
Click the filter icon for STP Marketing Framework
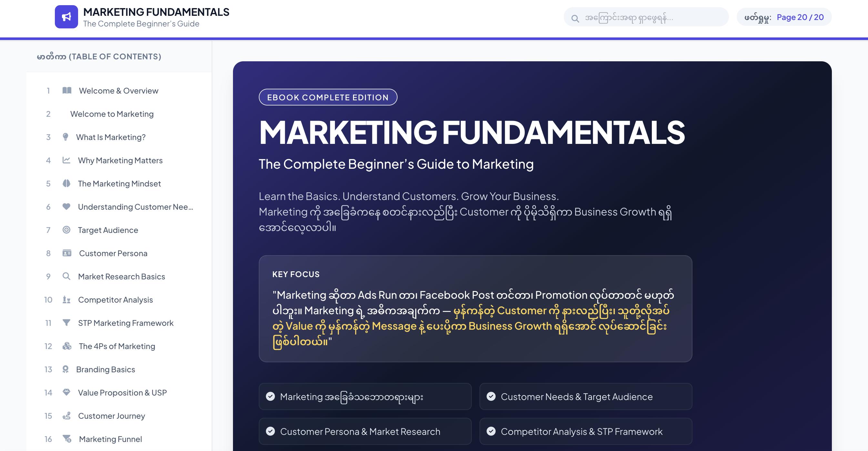pos(66,323)
